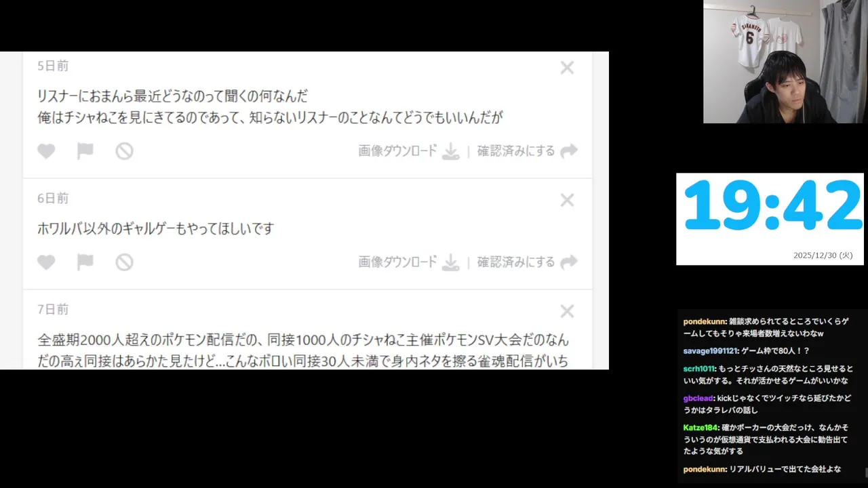Screen dimensions: 868x488
Task: Click the webcam feed thumbnail
Action: point(785,62)
